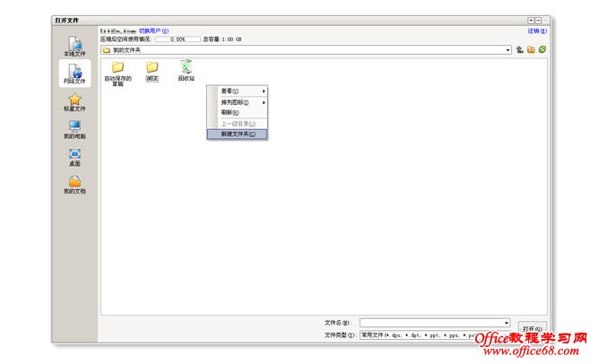
Task: Click the 切换用户 link
Action: 153,30
